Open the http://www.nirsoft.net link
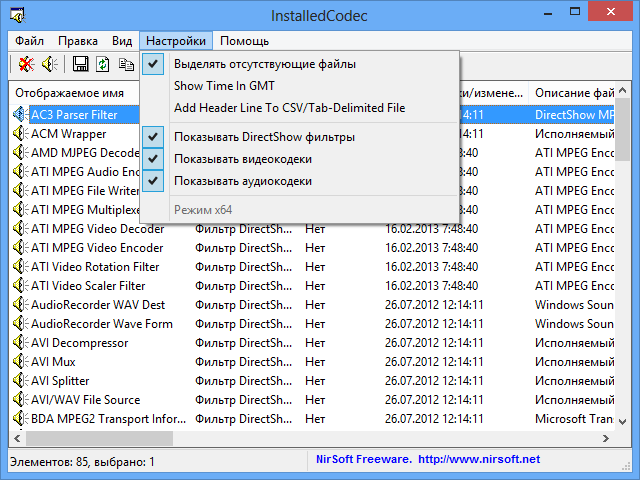Image resolution: width=640 pixels, height=480 pixels. tap(479, 459)
